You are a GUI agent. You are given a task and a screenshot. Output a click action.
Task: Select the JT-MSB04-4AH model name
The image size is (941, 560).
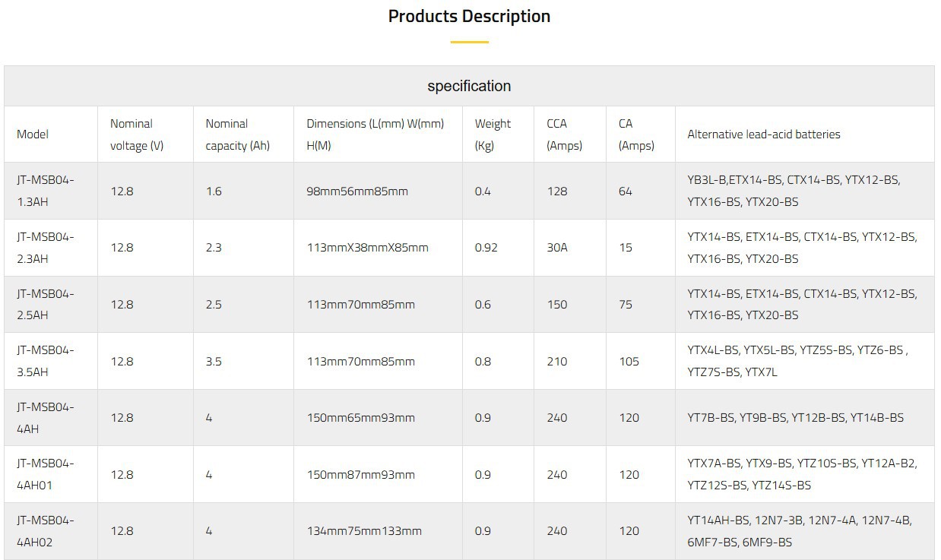[44, 416]
